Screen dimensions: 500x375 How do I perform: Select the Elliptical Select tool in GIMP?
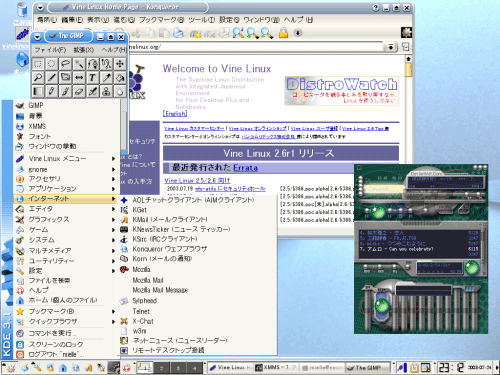click(52, 64)
